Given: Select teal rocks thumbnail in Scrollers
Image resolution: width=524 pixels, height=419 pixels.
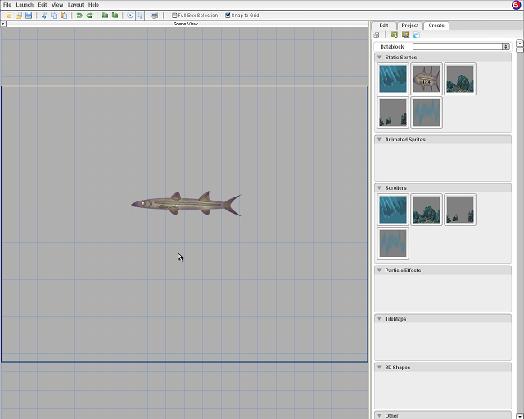Looking at the screenshot, I should tap(426, 210).
